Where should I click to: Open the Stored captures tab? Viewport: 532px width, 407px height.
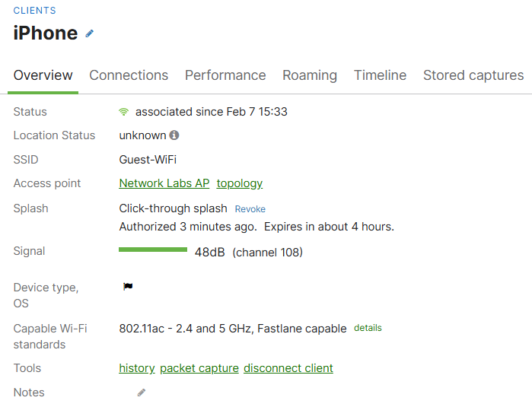pos(473,75)
